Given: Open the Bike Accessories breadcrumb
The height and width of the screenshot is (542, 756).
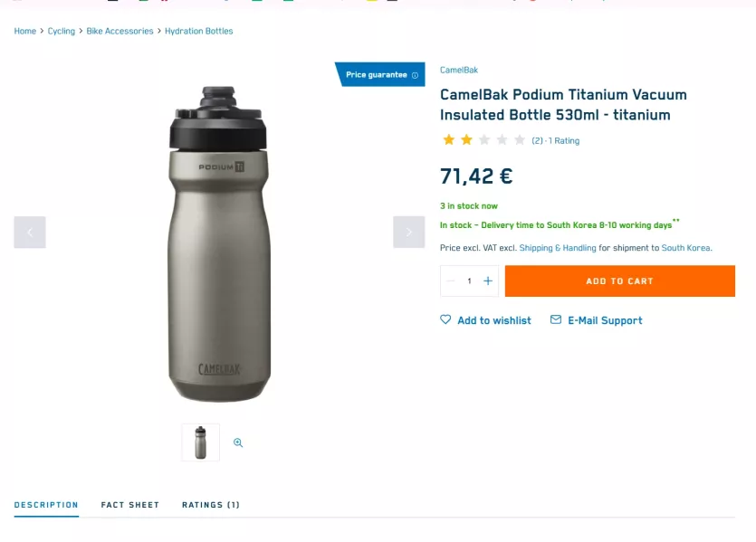Looking at the screenshot, I should (120, 31).
